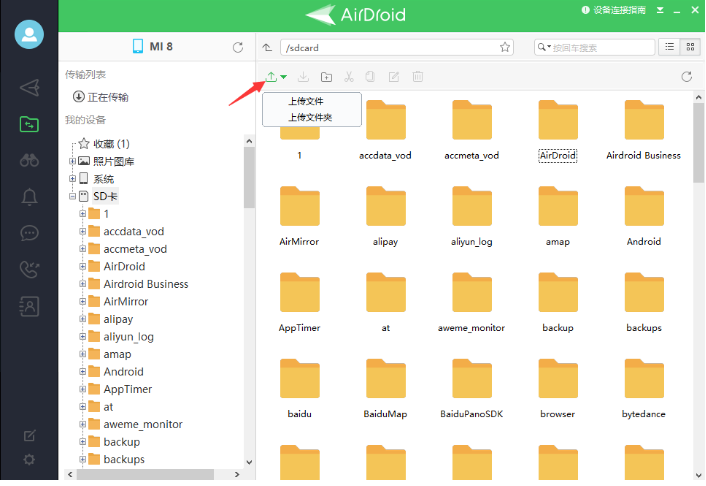Go up one directory level
This screenshot has width=706, height=486.
267,47
